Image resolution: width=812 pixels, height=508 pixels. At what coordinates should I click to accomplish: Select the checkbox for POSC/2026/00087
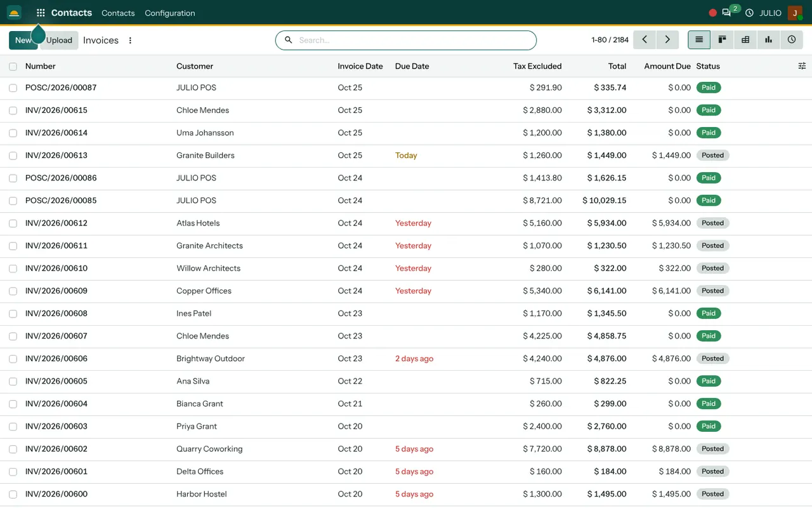(x=13, y=88)
